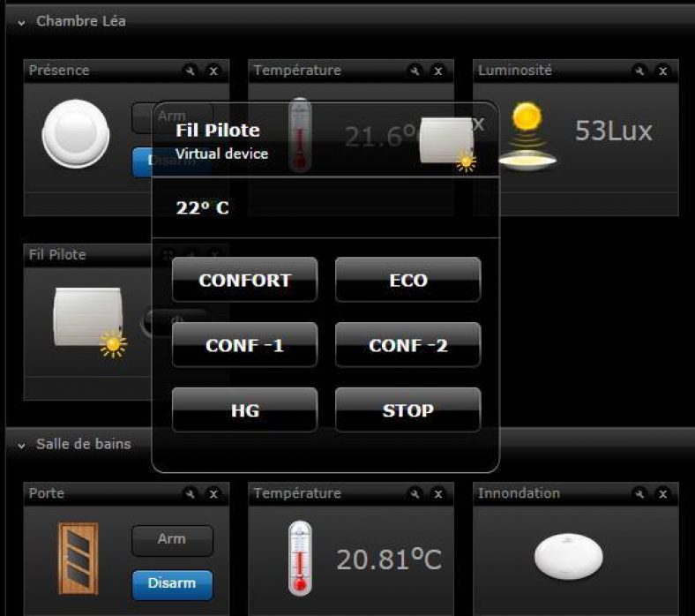The image size is (695, 616).
Task: Click wrench icon on Luminosité panel
Action: (x=639, y=71)
